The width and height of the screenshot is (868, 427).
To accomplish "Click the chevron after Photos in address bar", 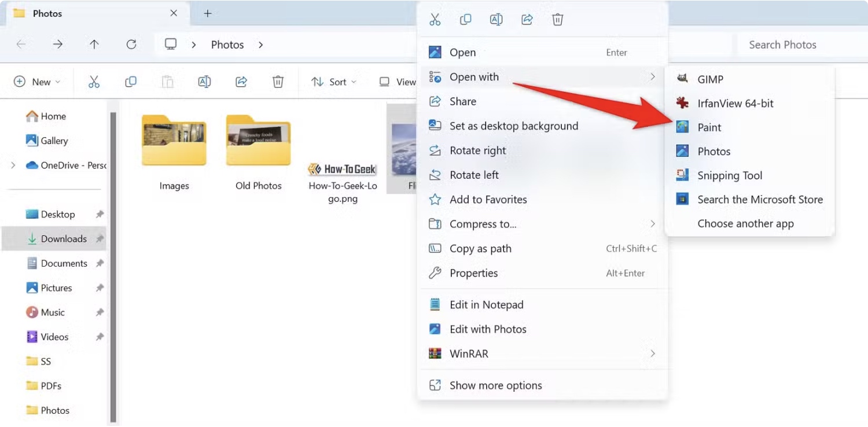I will point(261,45).
